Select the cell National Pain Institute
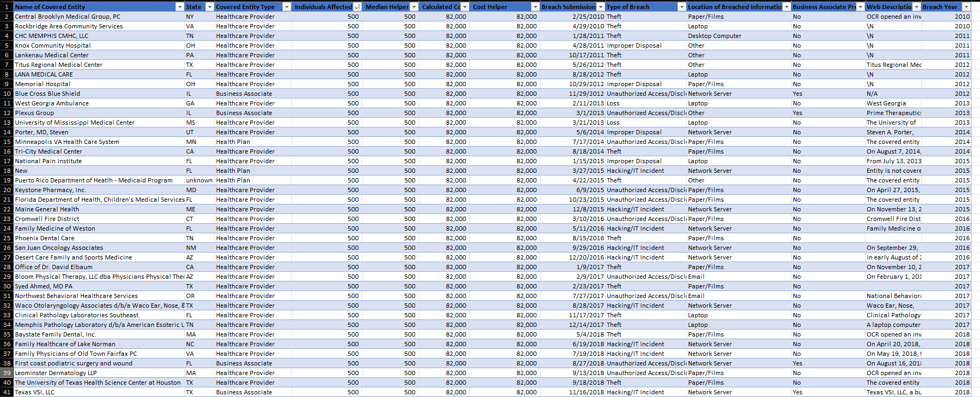Screen dimensions: 980x397 click(x=99, y=161)
